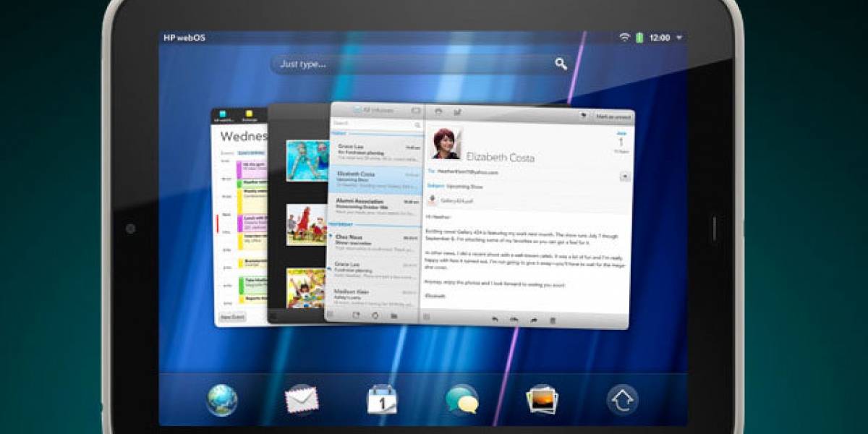868x434 pixels.
Task: Click the Wednesday heading in Calendar card
Action: click(x=244, y=136)
